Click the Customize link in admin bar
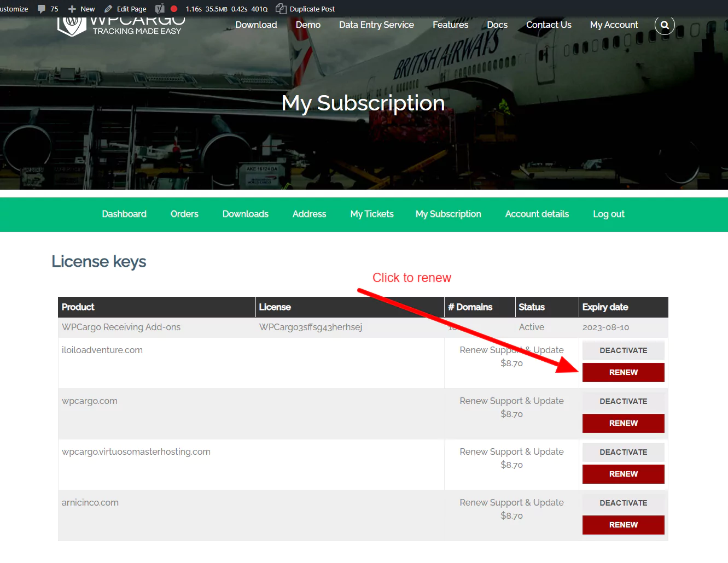The width and height of the screenshot is (728, 563). click(14, 9)
